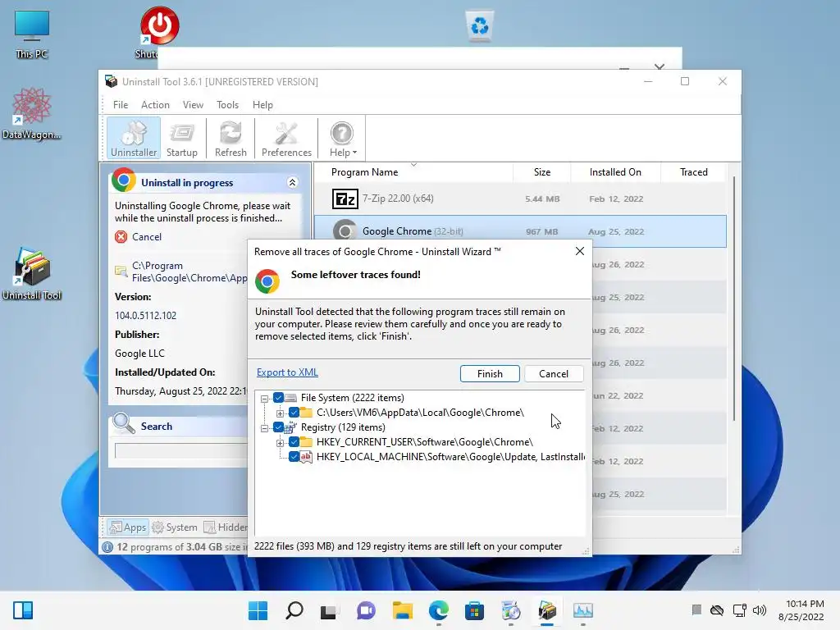Open the View menu
The width and height of the screenshot is (840, 630).
193,105
